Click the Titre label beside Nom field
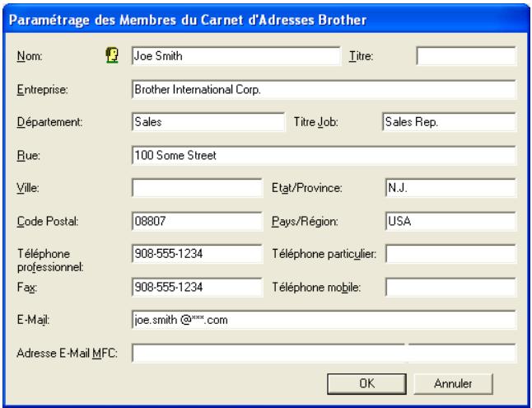Screen dimensions: 532x408 (361, 56)
